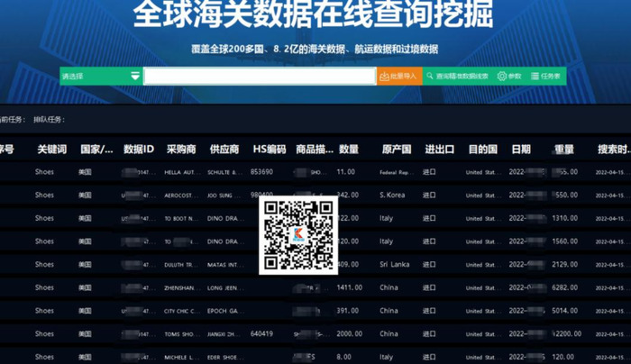Select HS code cell 853690
The image size is (631, 364).
coord(261,172)
